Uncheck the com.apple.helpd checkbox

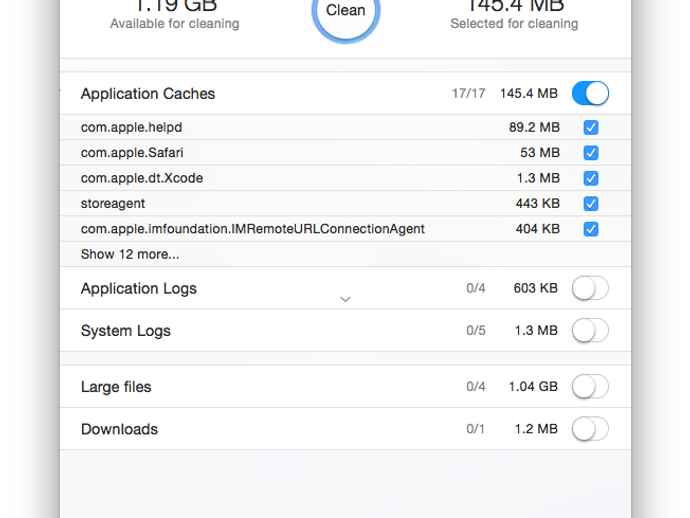(591, 128)
